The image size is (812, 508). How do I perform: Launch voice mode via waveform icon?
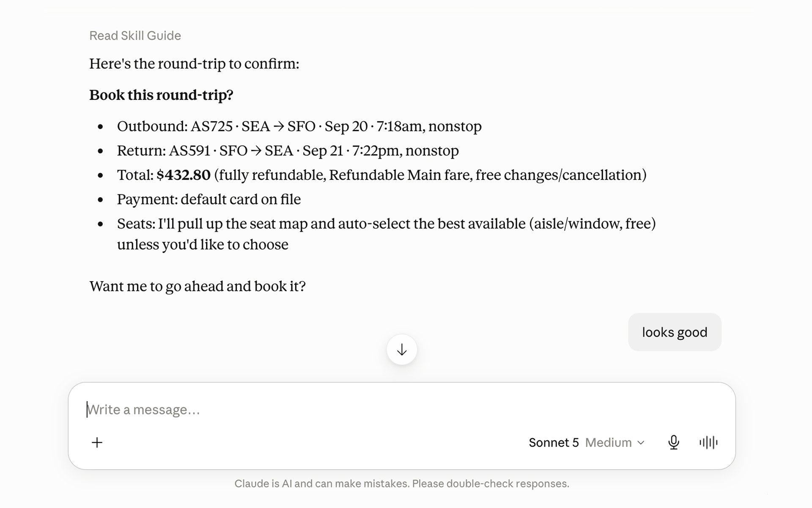click(x=708, y=442)
